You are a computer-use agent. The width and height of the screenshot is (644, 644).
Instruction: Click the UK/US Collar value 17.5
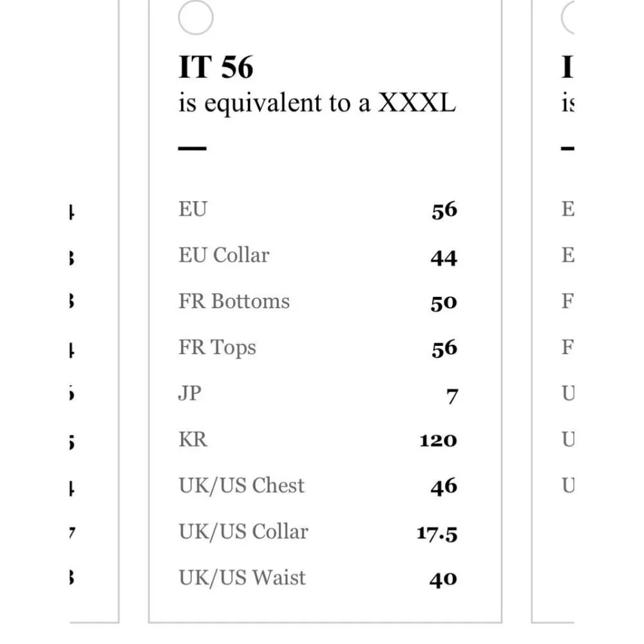437,534
